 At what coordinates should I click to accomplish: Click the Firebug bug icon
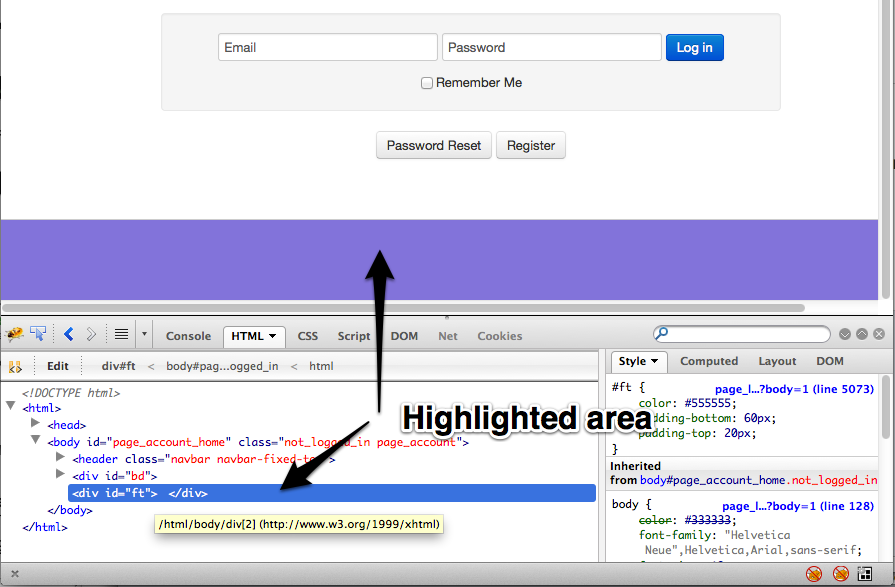point(15,334)
